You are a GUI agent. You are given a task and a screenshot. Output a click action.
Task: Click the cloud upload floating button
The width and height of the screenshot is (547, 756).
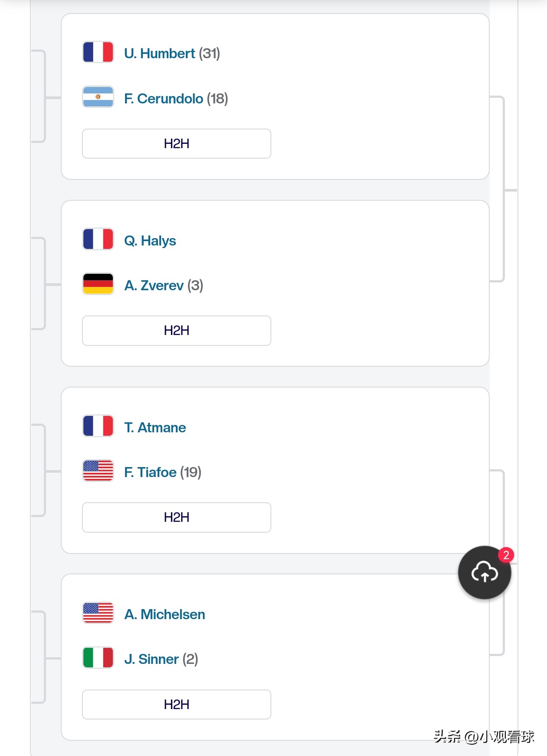[x=484, y=572]
